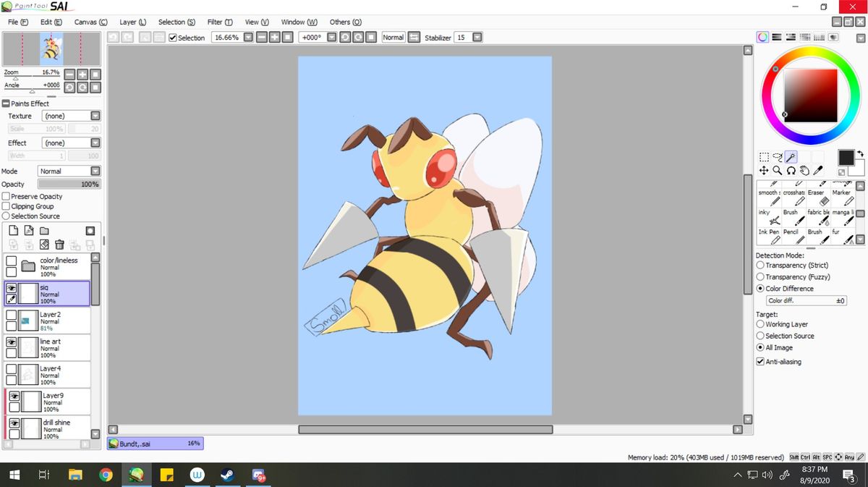Switch to the Bundt,.sai document tab
Screen dimensions: 868x487
click(x=155, y=443)
